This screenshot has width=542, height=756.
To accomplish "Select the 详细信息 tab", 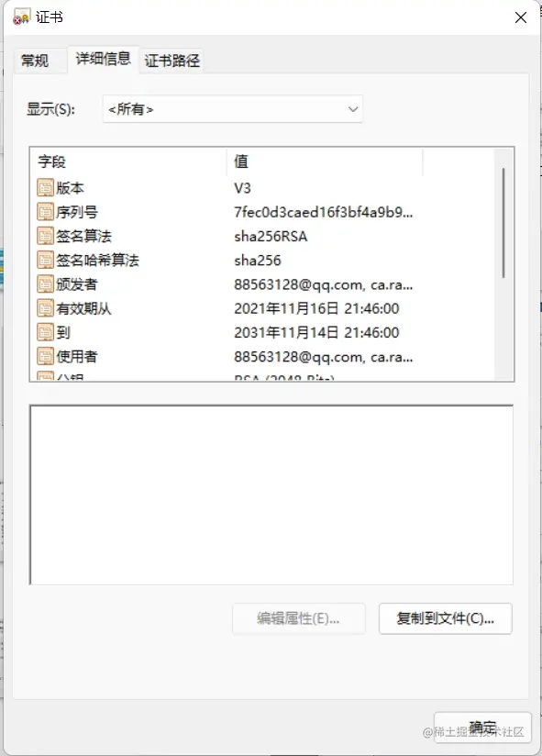I will (x=104, y=59).
